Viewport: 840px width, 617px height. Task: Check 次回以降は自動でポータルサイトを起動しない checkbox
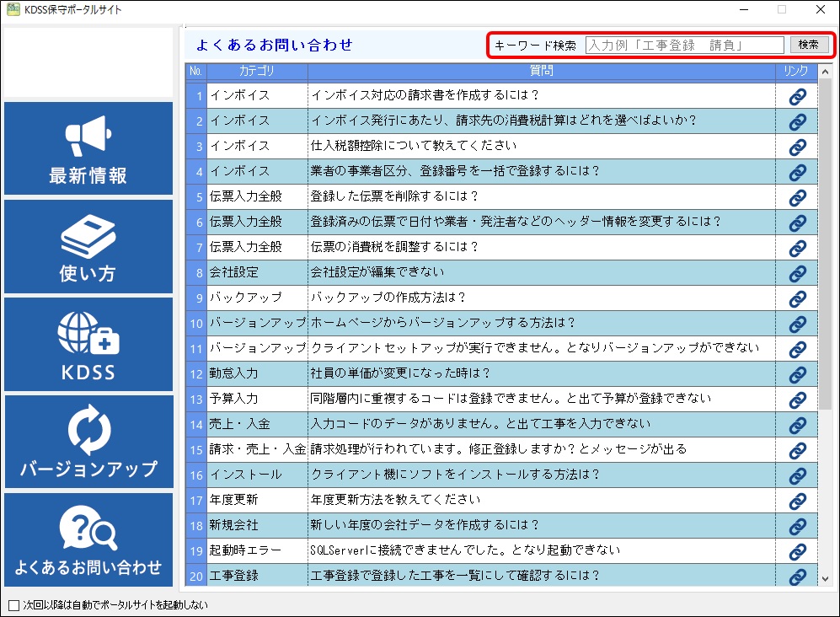(x=14, y=605)
